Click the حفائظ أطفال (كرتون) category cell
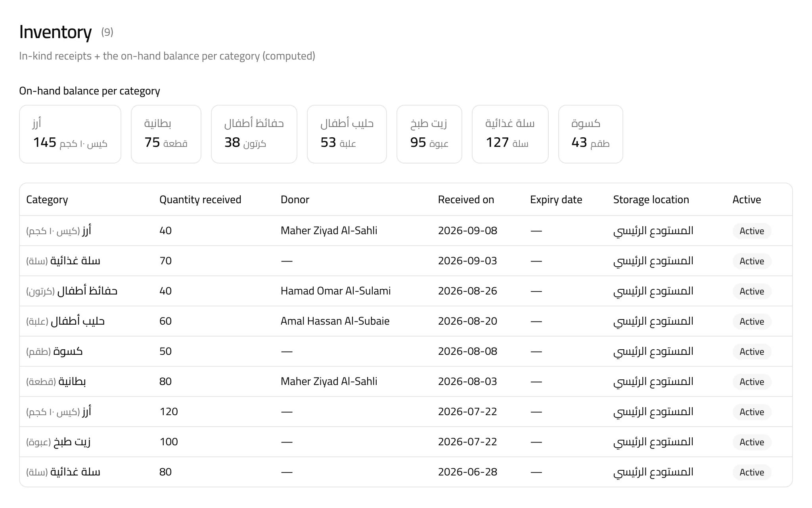This screenshot has height=508, width=812. coord(72,291)
